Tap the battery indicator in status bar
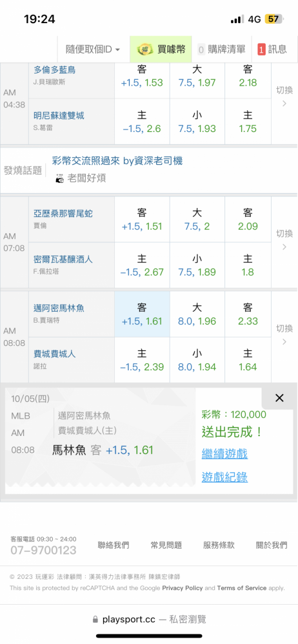 [x=273, y=19]
